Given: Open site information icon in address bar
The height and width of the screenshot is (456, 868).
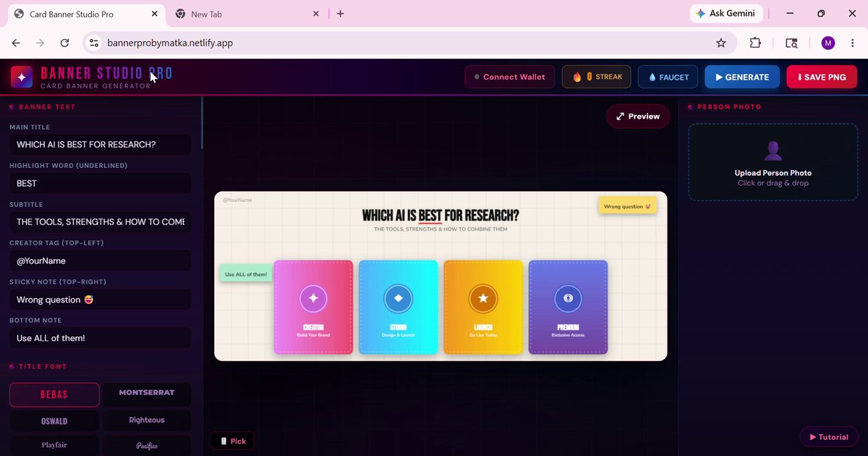Looking at the screenshot, I should pyautogui.click(x=94, y=43).
